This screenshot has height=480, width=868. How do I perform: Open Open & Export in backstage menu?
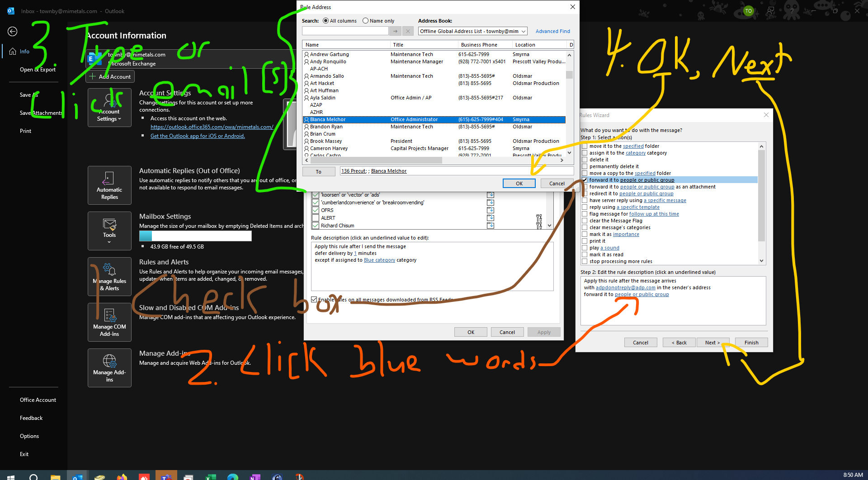click(38, 70)
